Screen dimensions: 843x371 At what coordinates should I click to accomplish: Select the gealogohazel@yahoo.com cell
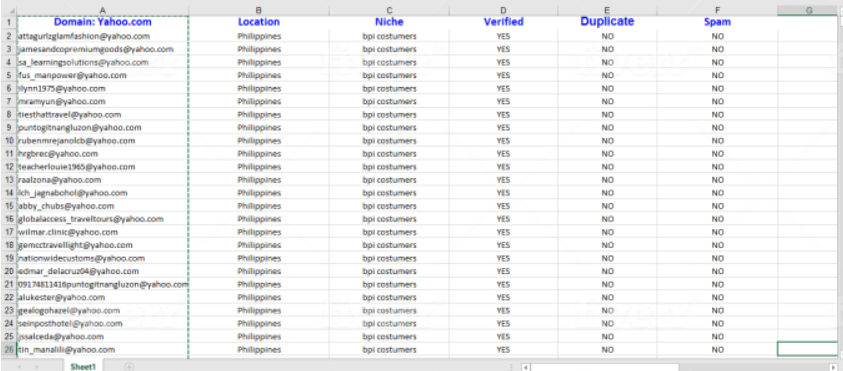coord(103,311)
